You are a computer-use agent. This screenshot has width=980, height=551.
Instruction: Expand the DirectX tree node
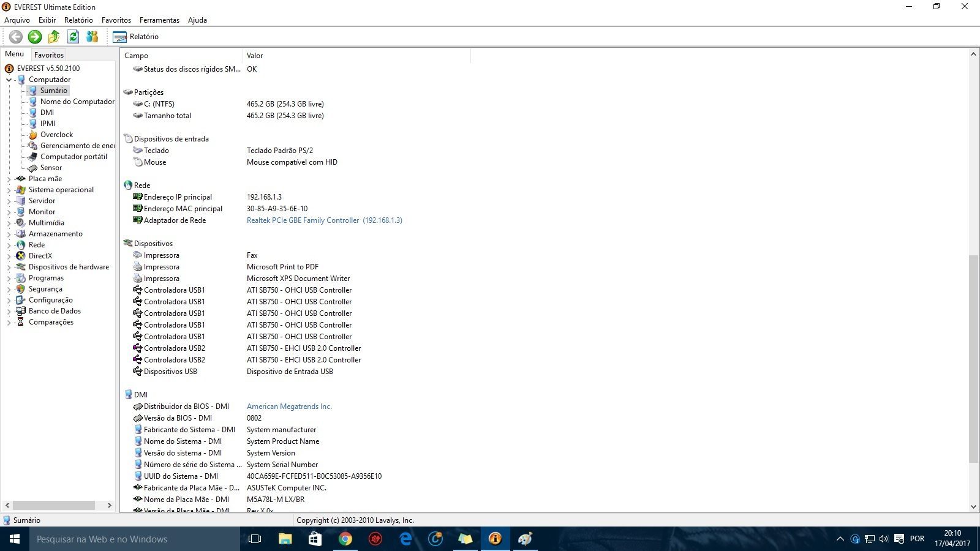click(x=9, y=256)
